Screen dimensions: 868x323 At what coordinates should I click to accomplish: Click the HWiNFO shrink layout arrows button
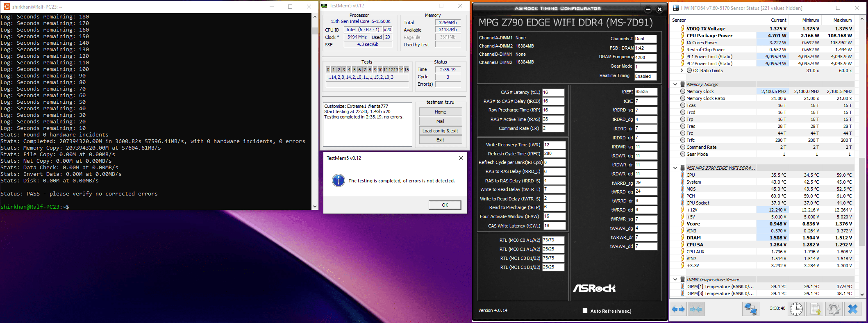point(695,309)
